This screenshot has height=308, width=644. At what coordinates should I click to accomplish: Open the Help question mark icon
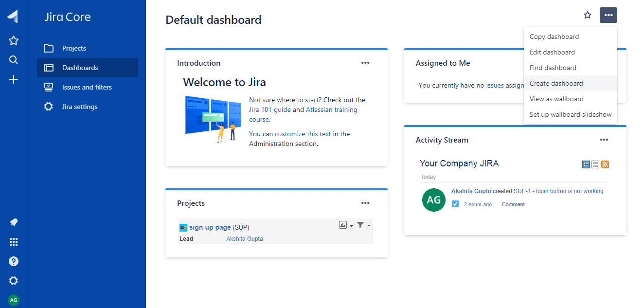point(14,261)
